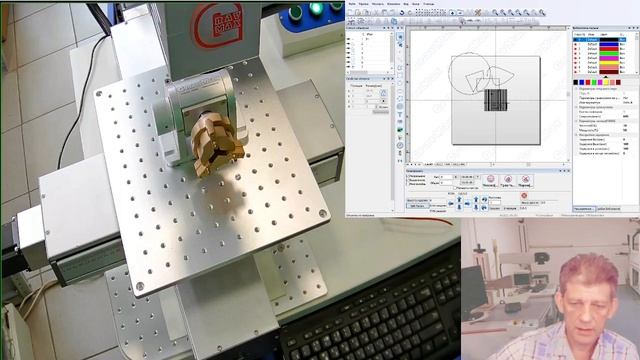Click the wide button below jog dropdown
The height and width of the screenshot is (360, 640).
click(x=418, y=206)
